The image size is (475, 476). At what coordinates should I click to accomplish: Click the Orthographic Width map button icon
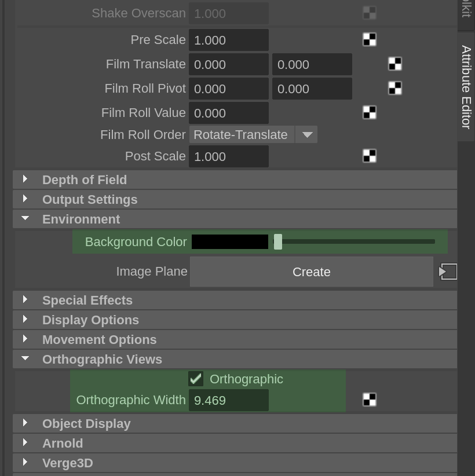(x=370, y=400)
